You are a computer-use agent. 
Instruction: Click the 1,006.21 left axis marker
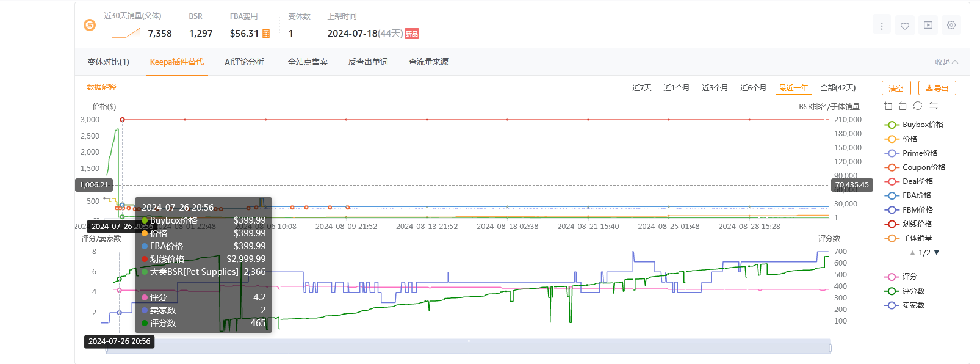coord(94,185)
